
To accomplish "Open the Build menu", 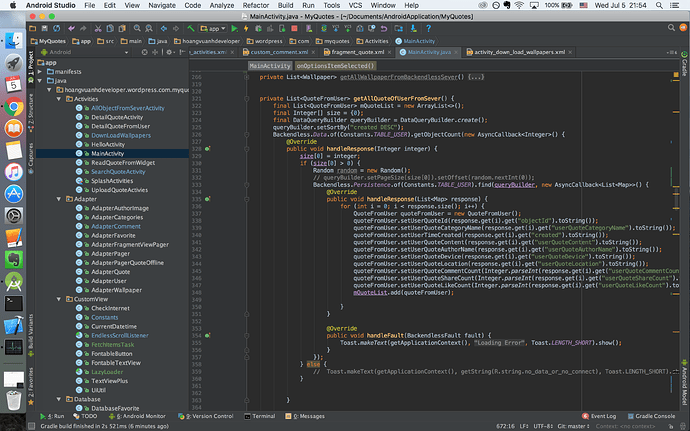I will pyautogui.click(x=285, y=5).
